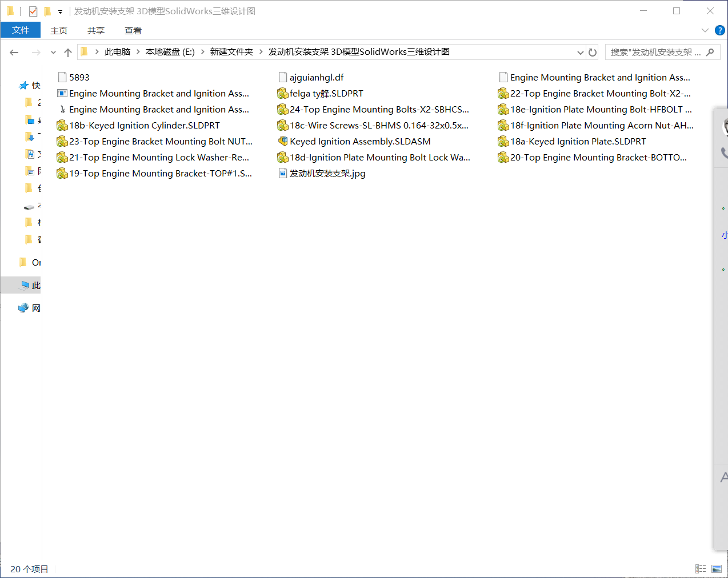
Task: Select 18e-Ignition Plate Mounting Bolt-HFBOLT icon
Action: pos(503,109)
